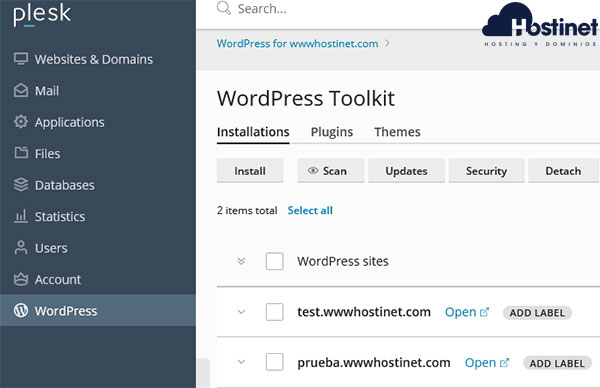Viewport: 600px width, 388px height.
Task: Click the WordPress for wwwhostinet.com breadcrumb
Action: point(297,44)
